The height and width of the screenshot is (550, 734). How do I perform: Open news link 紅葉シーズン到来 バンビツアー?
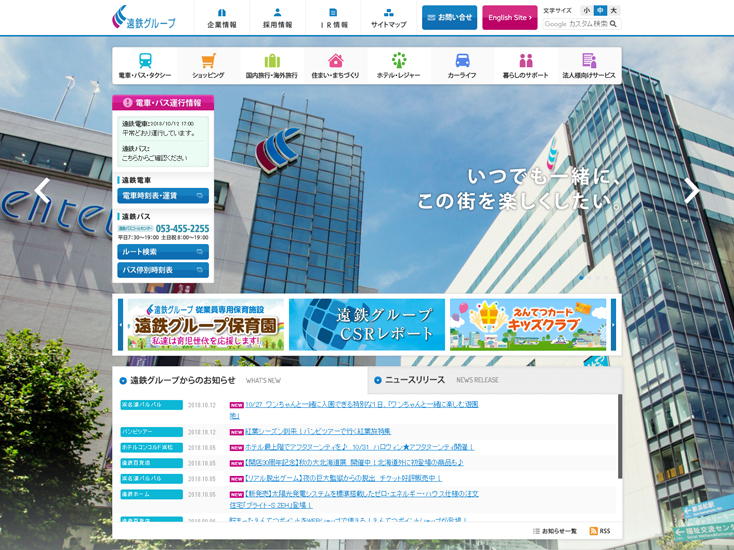coord(318,431)
